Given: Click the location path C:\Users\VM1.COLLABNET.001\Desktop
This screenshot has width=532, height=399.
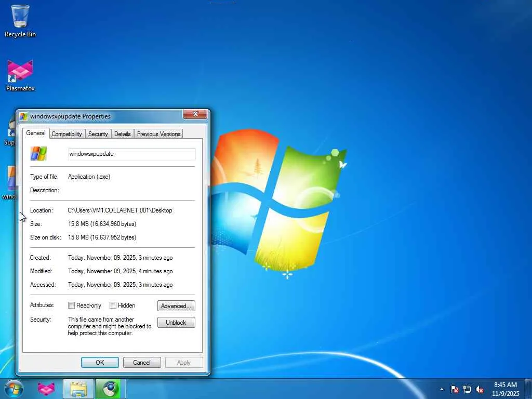Looking at the screenshot, I should point(120,210).
